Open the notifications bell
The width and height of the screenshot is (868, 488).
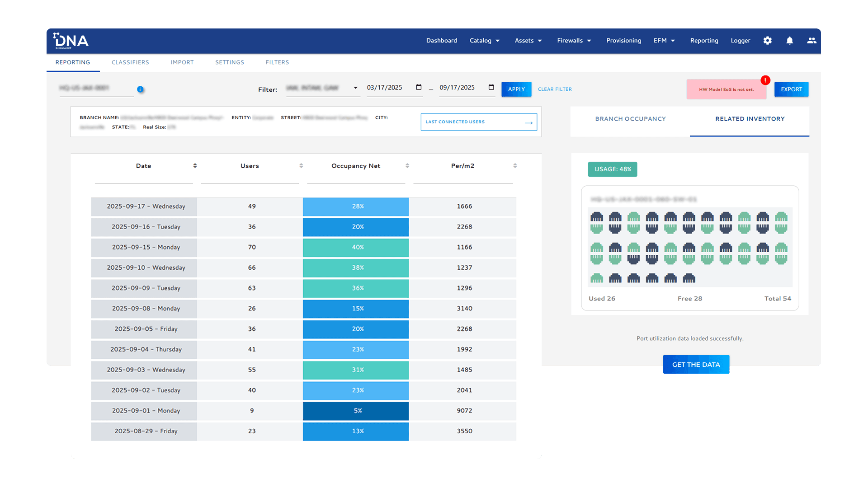(790, 41)
